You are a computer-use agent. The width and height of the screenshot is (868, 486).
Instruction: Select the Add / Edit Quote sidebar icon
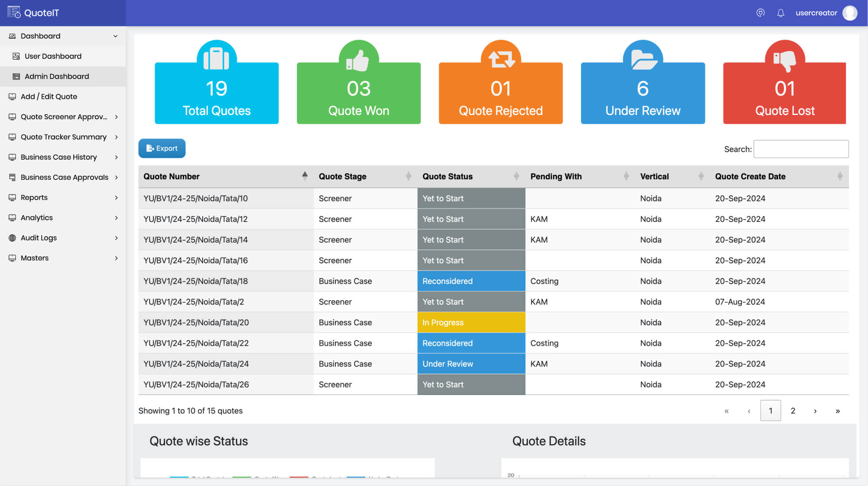(12, 96)
